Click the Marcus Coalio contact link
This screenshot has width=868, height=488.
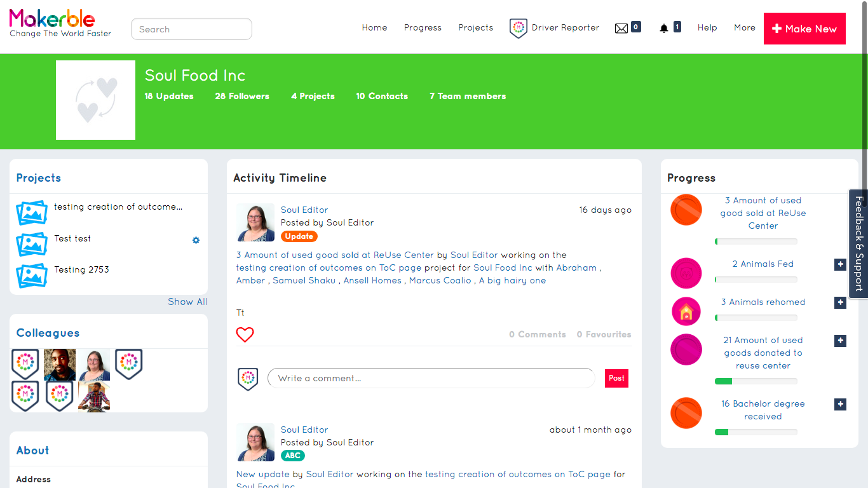[x=440, y=280]
